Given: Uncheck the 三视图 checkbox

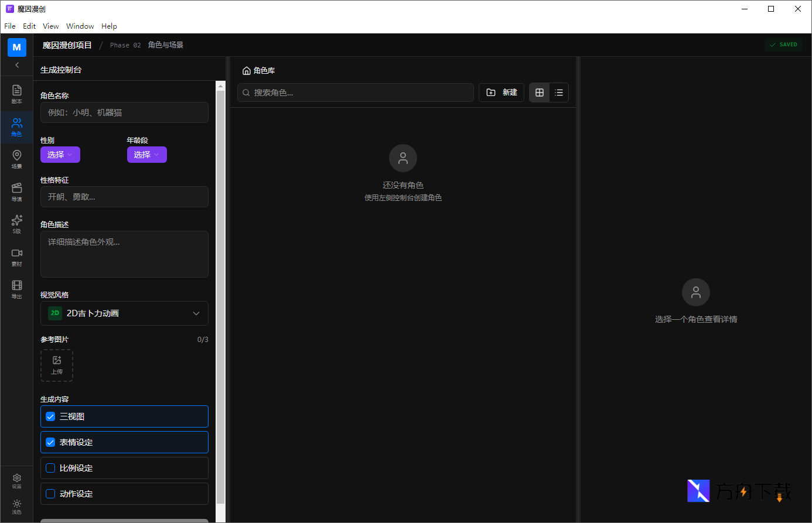Looking at the screenshot, I should (x=50, y=416).
